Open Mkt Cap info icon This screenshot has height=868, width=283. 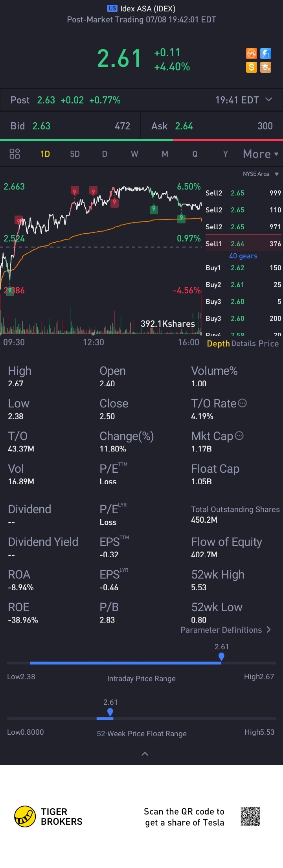239,436
